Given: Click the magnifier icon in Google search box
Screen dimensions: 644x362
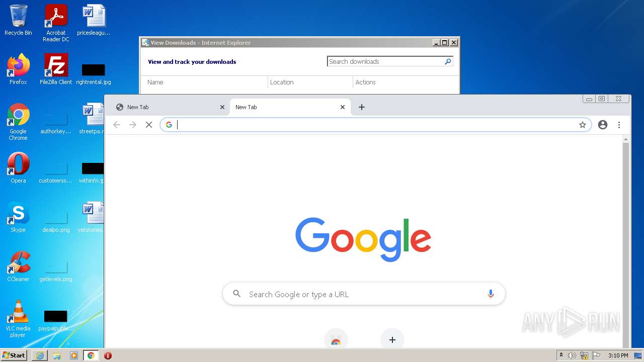Looking at the screenshot, I should point(236,294).
